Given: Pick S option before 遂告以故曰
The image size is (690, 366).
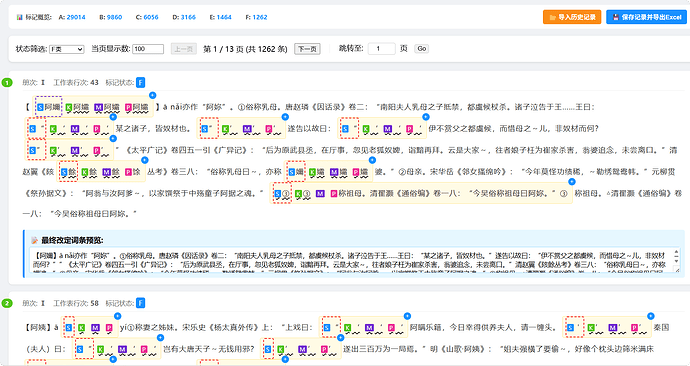Looking at the screenshot, I should (208, 128).
